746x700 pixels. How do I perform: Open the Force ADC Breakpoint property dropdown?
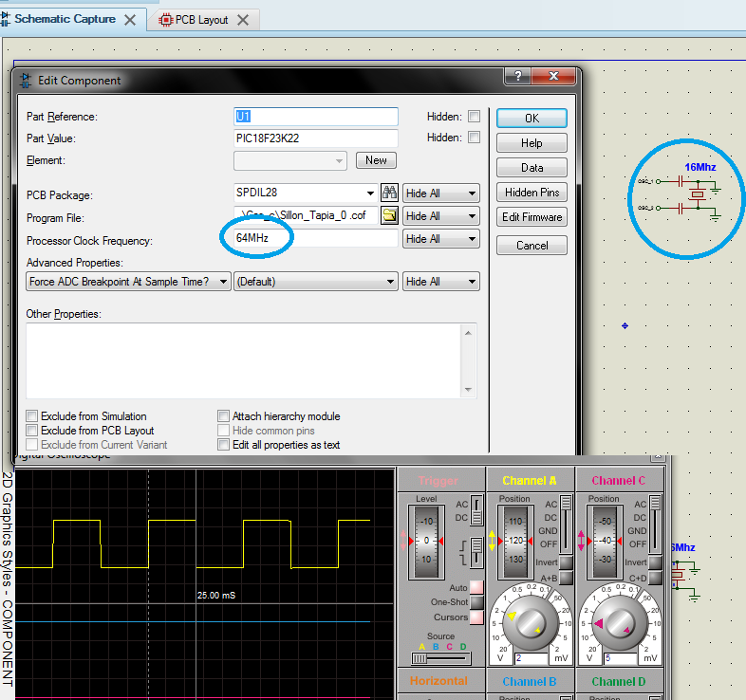128,282
